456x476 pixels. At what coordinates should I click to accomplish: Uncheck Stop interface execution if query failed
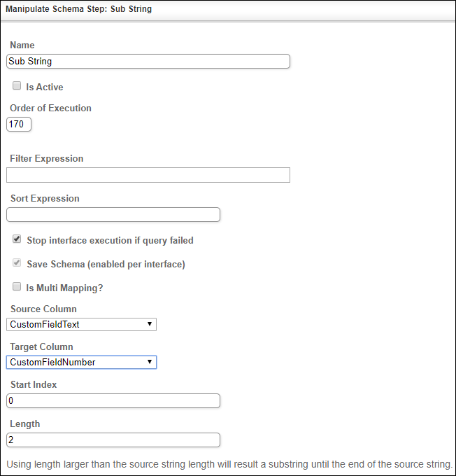(x=17, y=239)
